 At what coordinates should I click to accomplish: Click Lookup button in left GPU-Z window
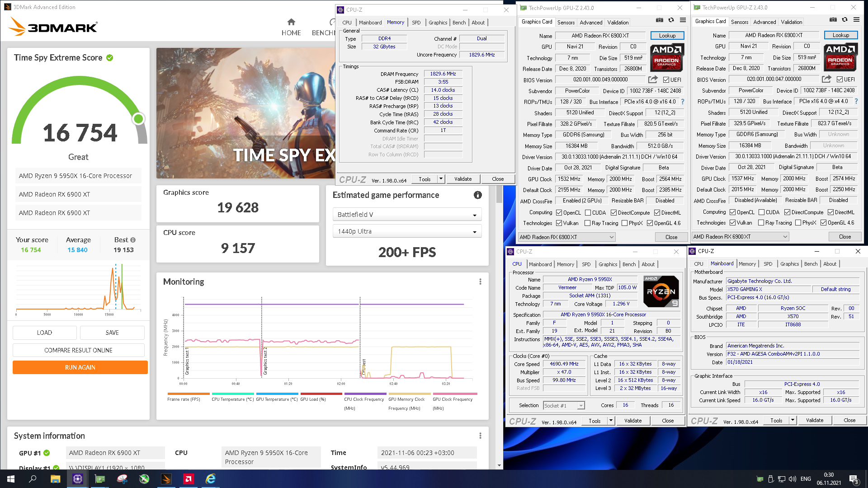coord(667,36)
